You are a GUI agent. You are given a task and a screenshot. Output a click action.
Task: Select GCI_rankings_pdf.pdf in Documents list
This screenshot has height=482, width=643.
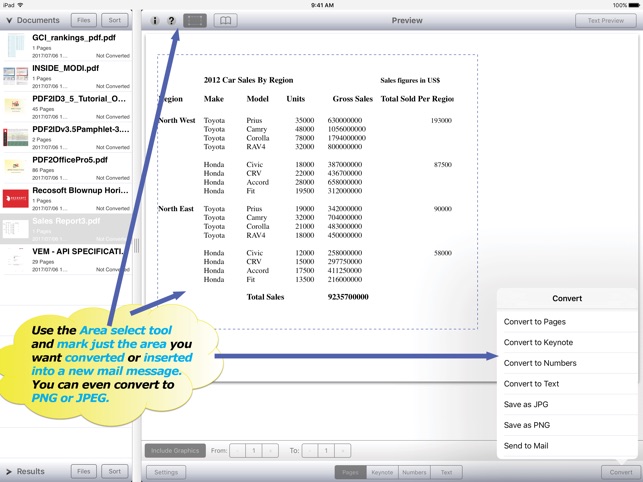point(66,46)
